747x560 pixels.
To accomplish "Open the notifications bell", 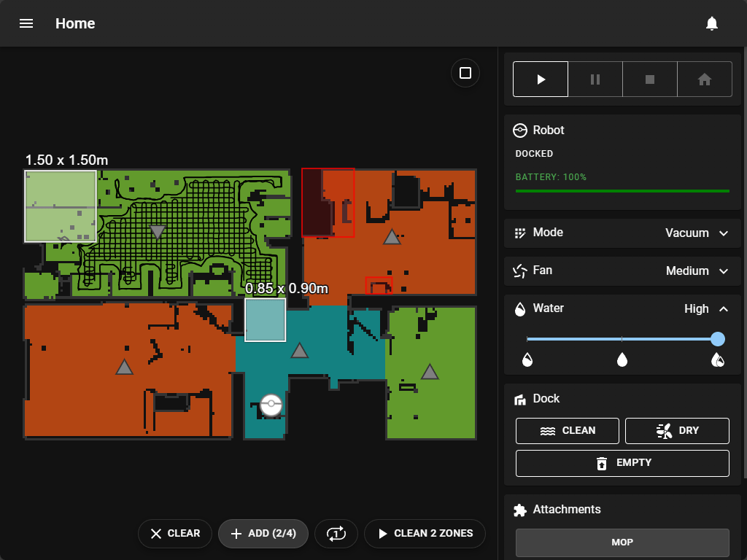I will (712, 23).
